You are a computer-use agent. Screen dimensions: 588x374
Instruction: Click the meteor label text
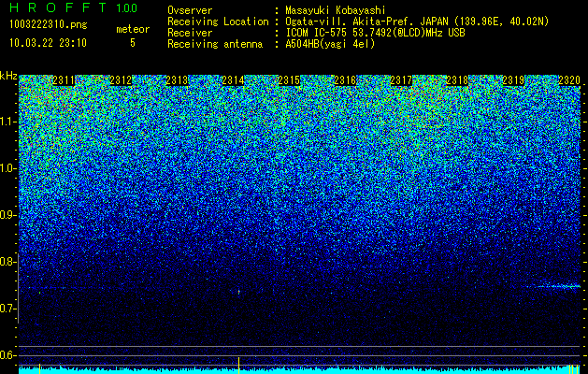pyautogui.click(x=133, y=29)
